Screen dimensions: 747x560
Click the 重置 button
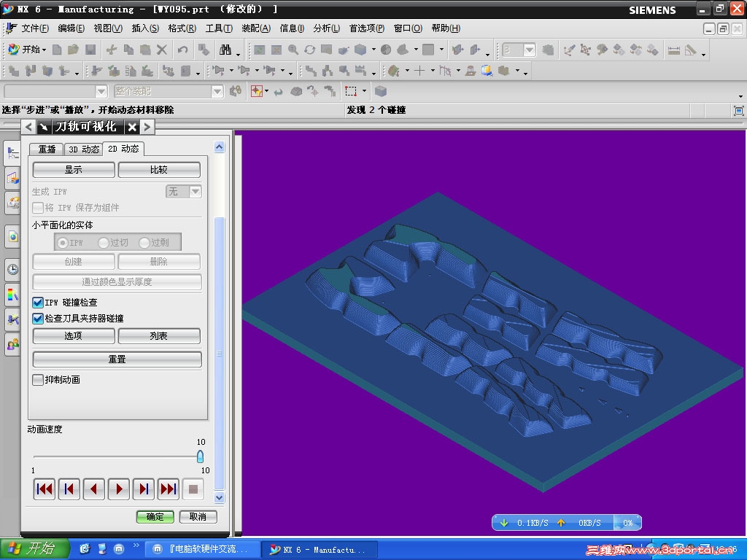(117, 359)
